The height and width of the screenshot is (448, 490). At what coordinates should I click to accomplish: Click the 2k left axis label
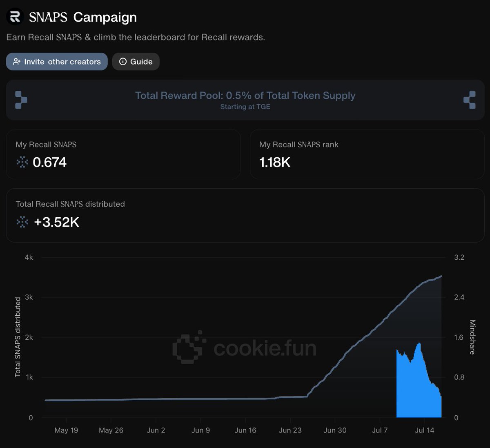(29, 337)
